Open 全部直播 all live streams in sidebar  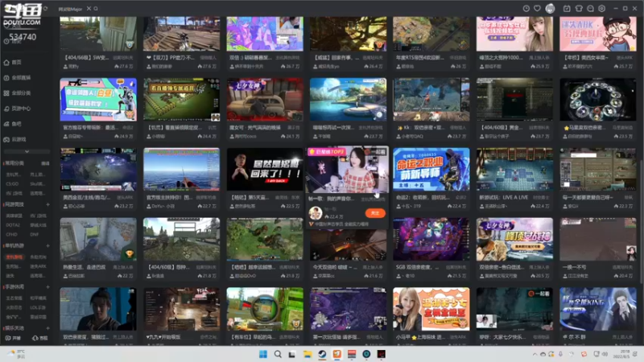(x=17, y=77)
